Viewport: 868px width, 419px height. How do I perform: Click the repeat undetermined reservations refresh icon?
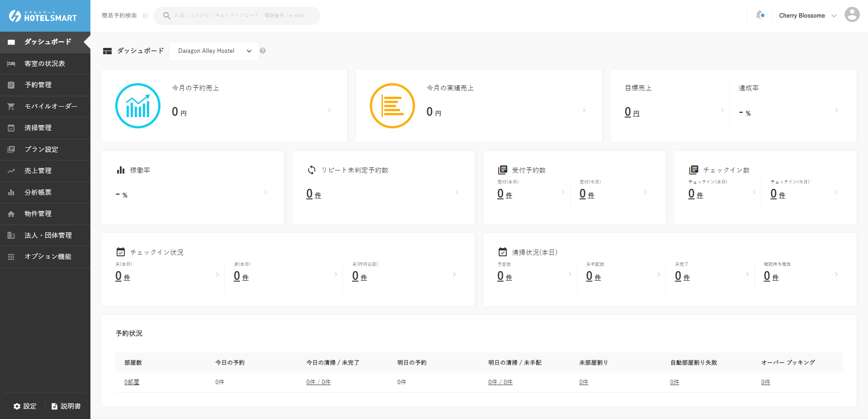pyautogui.click(x=311, y=170)
